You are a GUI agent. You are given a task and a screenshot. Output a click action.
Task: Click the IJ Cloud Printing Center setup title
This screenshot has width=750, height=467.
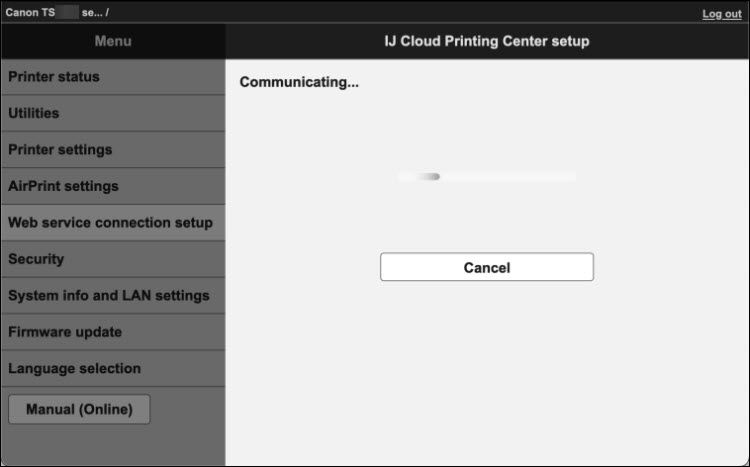point(486,41)
